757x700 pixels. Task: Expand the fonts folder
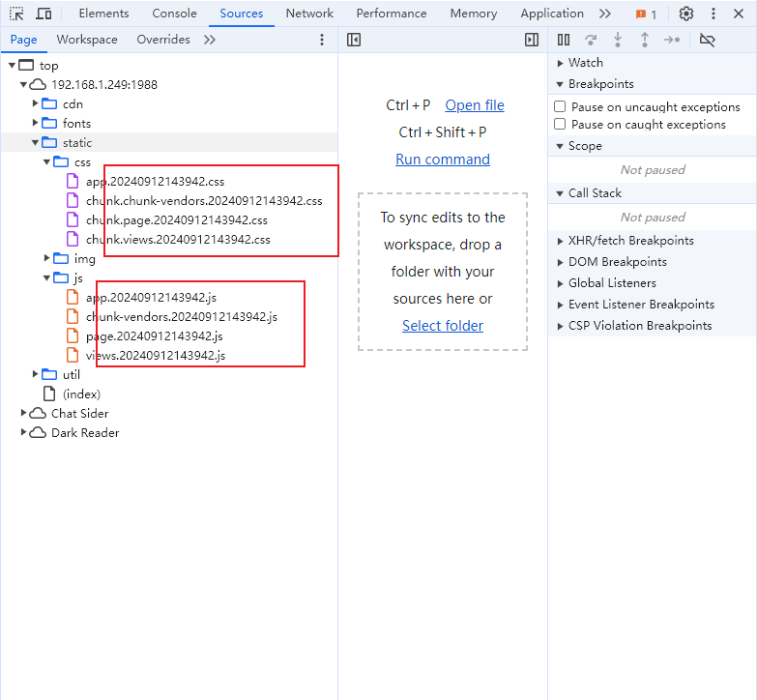tap(35, 123)
